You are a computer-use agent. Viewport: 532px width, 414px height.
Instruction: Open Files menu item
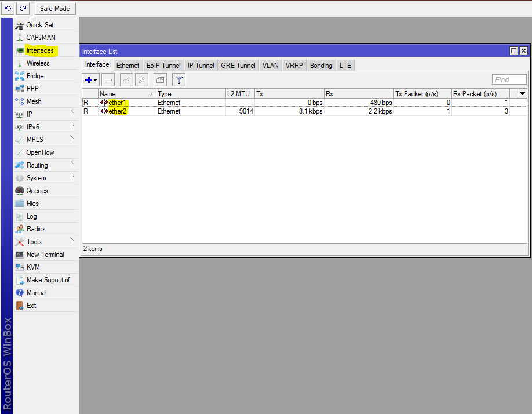46,204
